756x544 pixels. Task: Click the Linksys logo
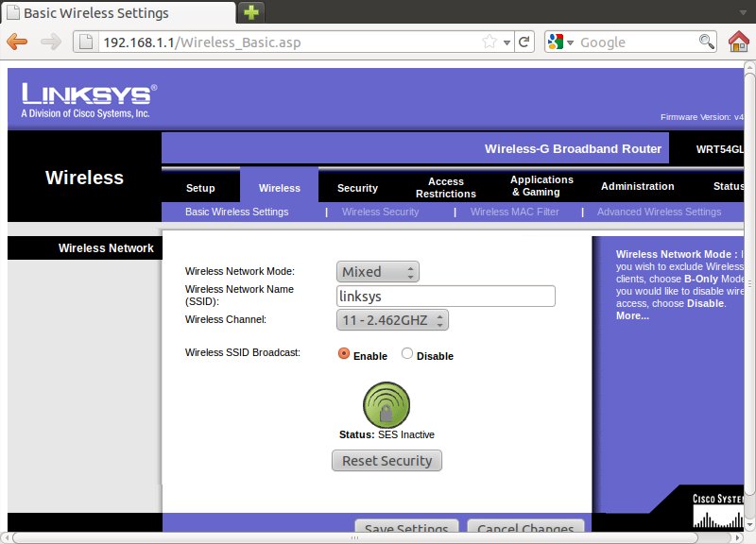pos(89,101)
